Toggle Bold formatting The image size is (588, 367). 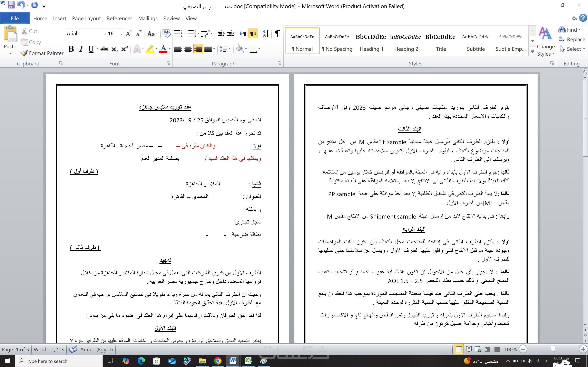[71, 49]
